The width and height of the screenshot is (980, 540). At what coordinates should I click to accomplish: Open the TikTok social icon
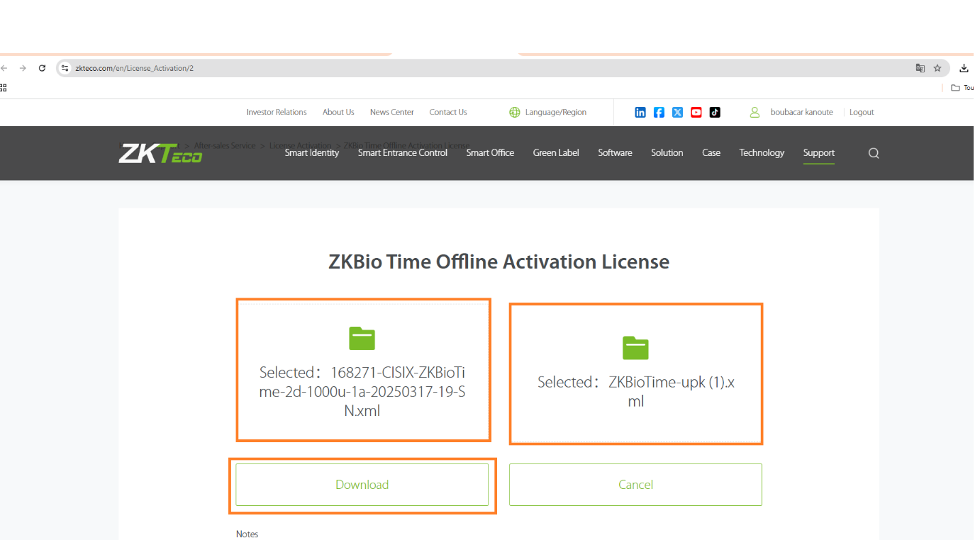pos(715,112)
